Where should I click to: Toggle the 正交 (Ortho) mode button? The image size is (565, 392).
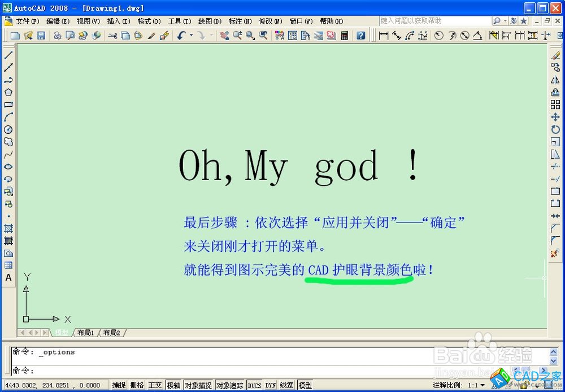click(x=155, y=385)
